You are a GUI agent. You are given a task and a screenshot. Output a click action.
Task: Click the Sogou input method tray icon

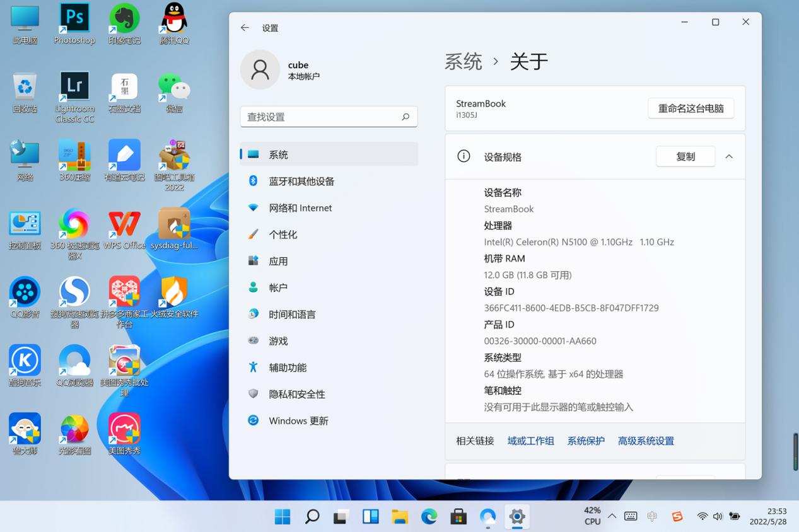point(677,516)
